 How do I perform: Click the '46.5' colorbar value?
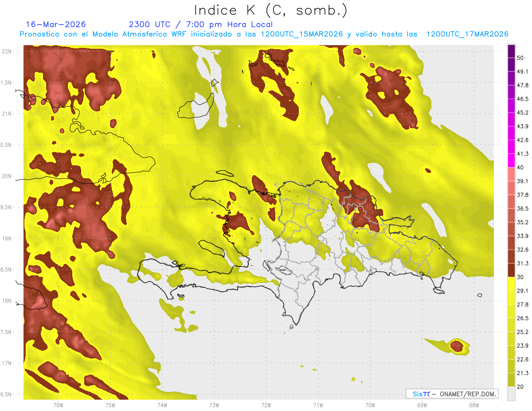coord(523,99)
